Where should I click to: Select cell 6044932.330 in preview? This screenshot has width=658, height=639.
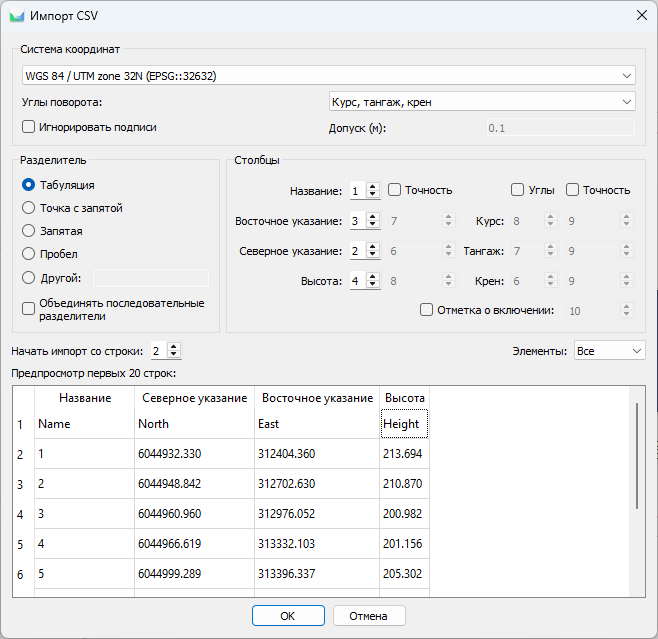[194, 454]
